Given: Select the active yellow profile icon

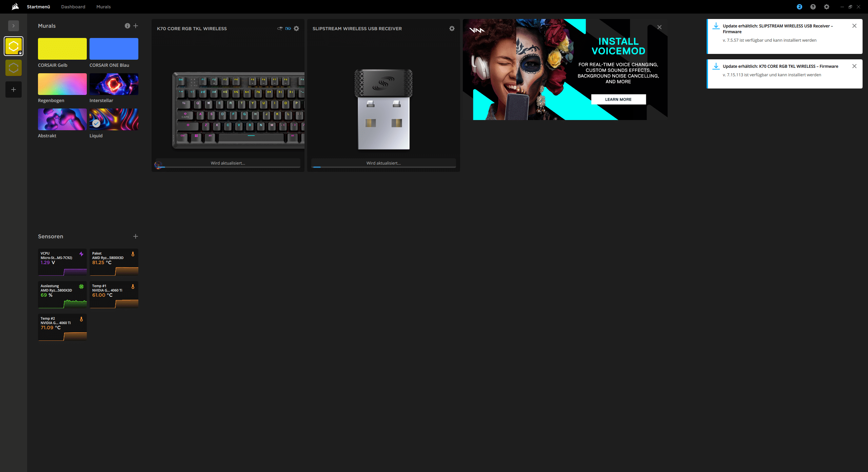Looking at the screenshot, I should coord(14,46).
